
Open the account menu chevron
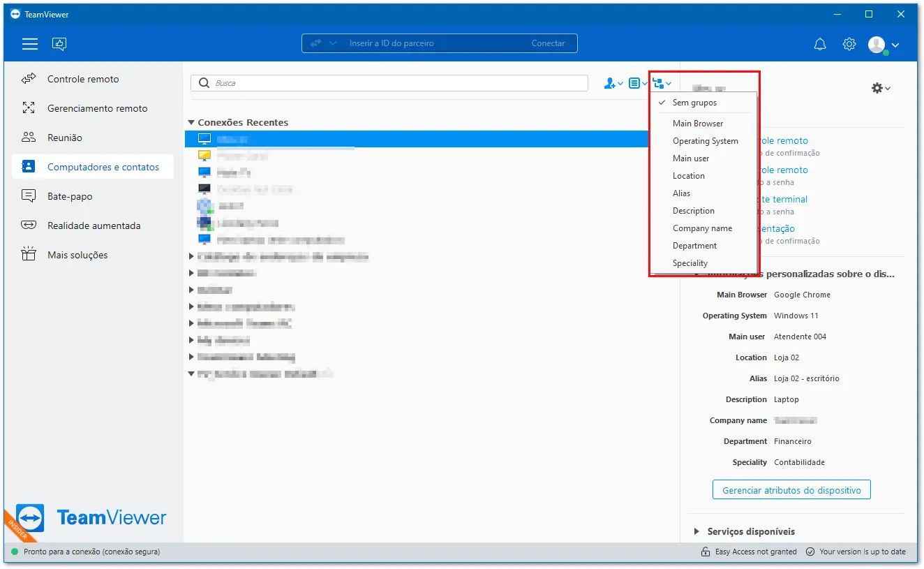click(x=895, y=45)
